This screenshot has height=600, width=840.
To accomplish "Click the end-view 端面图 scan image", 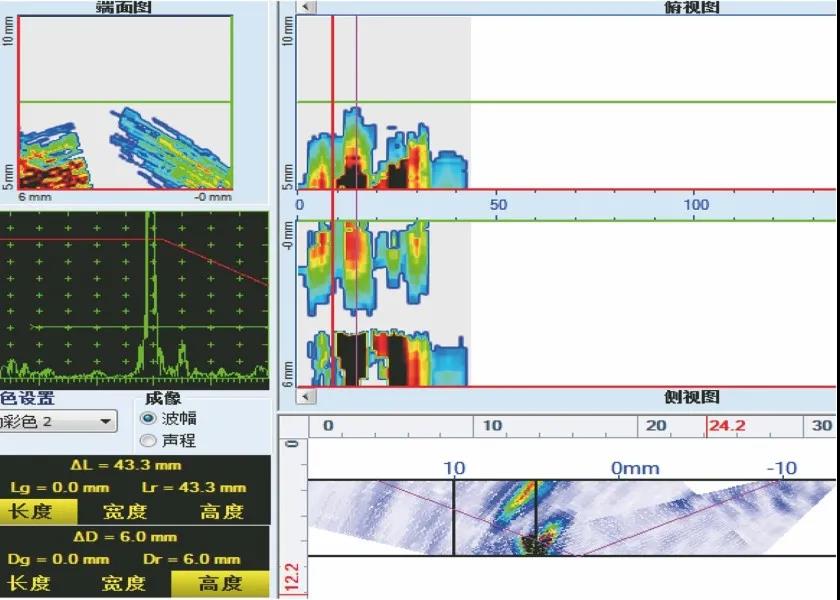I will tap(125, 102).
